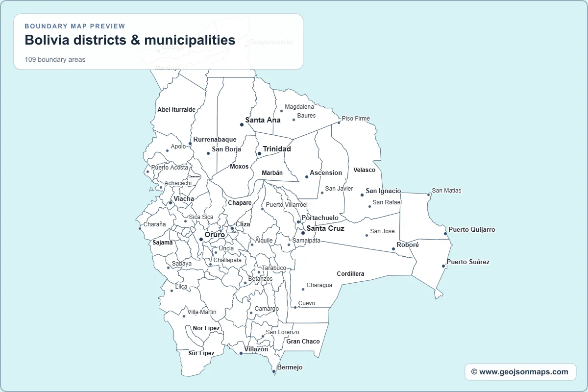Select the Puerto Quijarro label

(x=472, y=230)
